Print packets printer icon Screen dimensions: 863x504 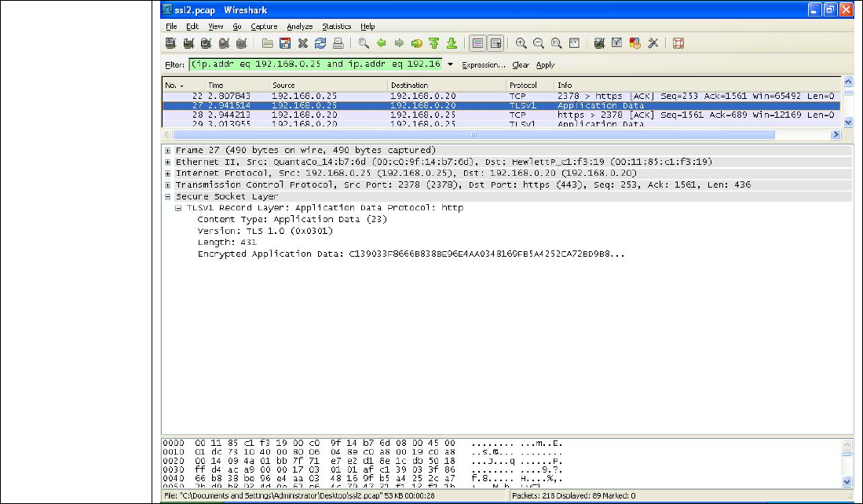point(338,43)
